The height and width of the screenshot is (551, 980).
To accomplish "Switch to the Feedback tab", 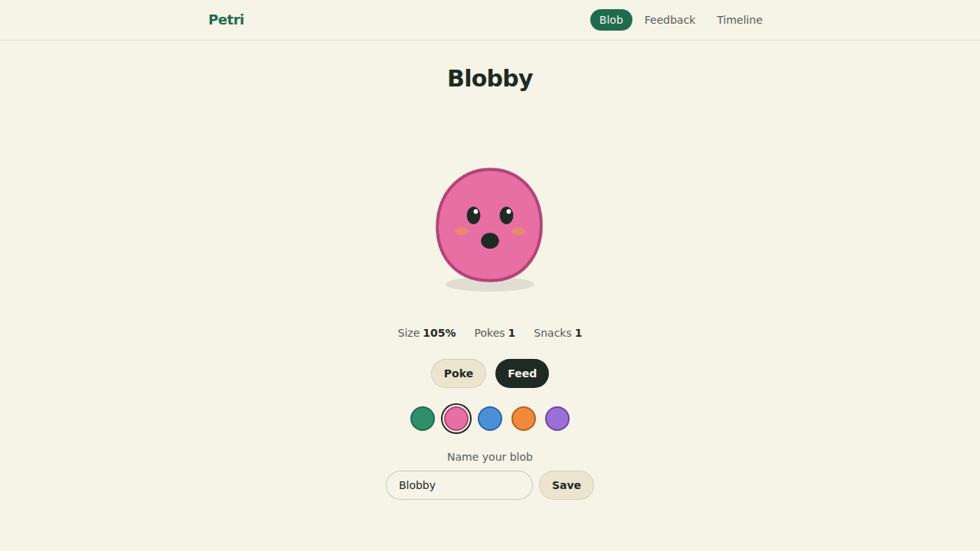I will pos(670,20).
